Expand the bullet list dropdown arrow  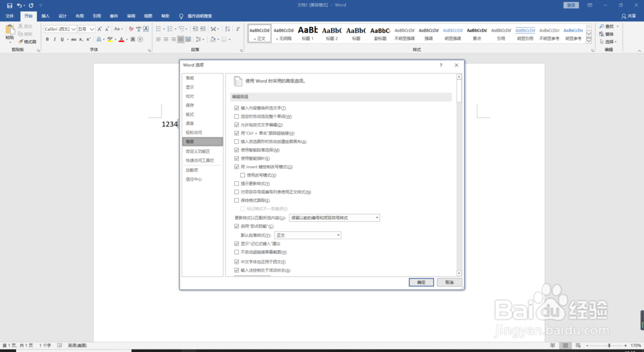tap(164, 29)
